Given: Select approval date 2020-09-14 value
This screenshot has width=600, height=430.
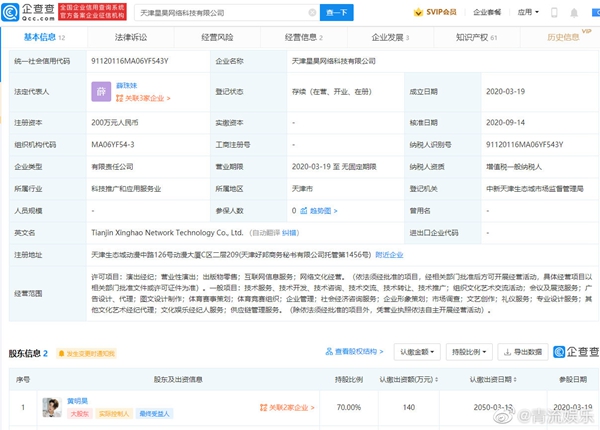Looking at the screenshot, I should click(505, 123).
